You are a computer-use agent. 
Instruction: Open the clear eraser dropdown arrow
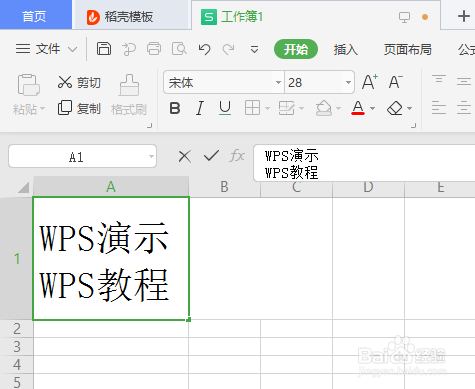pyautogui.click(x=409, y=108)
